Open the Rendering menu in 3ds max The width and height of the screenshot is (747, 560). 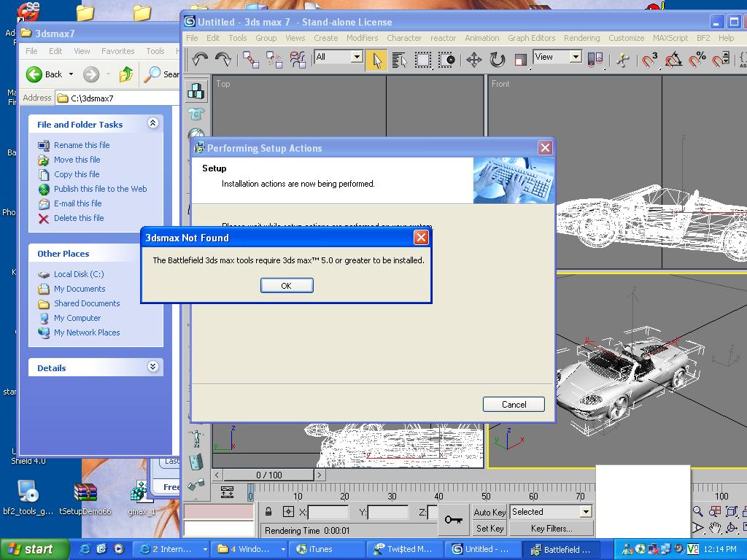pos(581,38)
